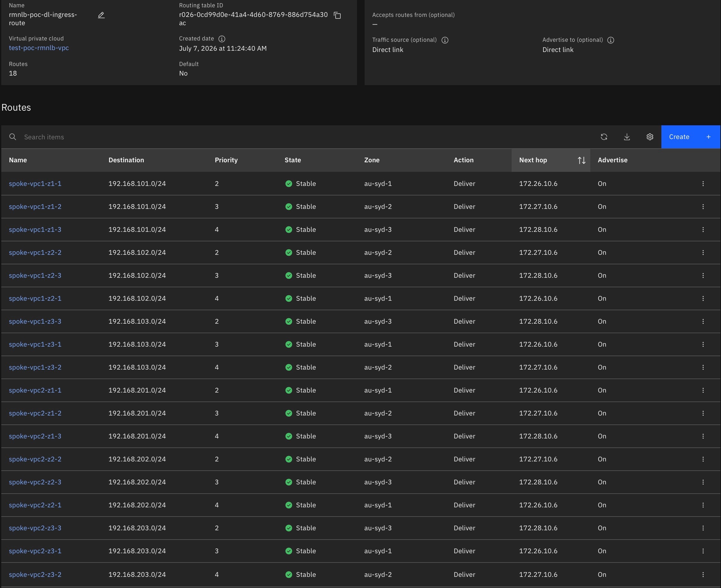Viewport: 721px width, 588px height.
Task: Open table settings gear
Action: pos(650,137)
